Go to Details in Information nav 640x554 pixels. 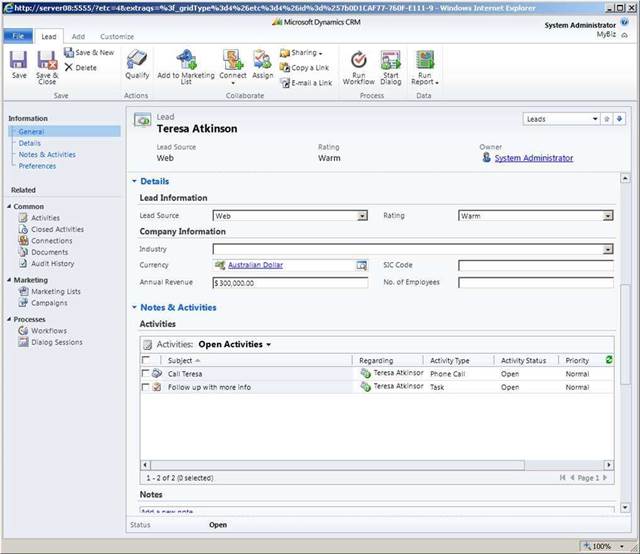[x=29, y=143]
